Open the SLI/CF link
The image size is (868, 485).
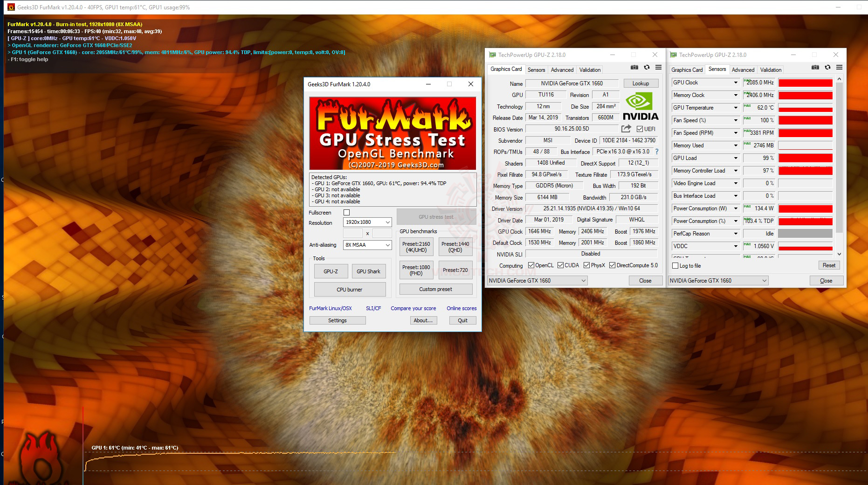373,308
